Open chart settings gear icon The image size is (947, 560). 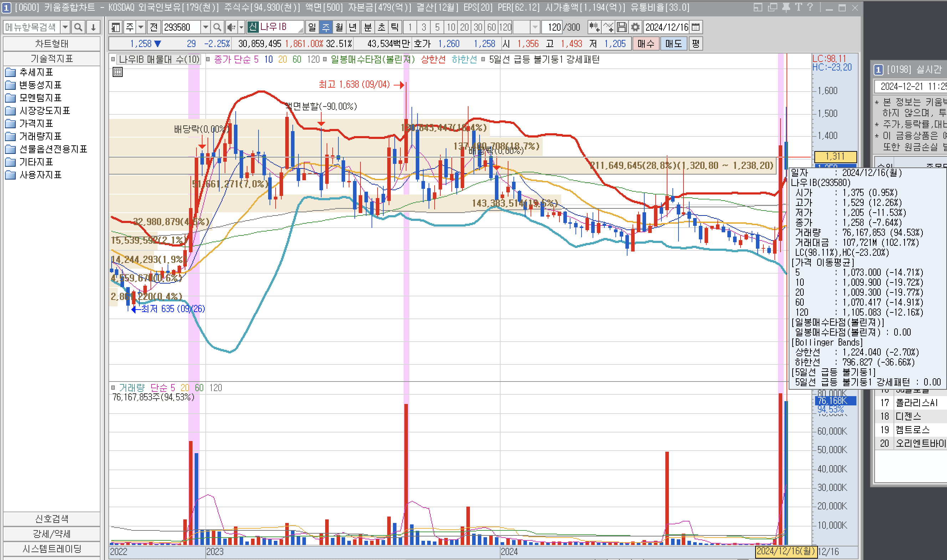(635, 27)
